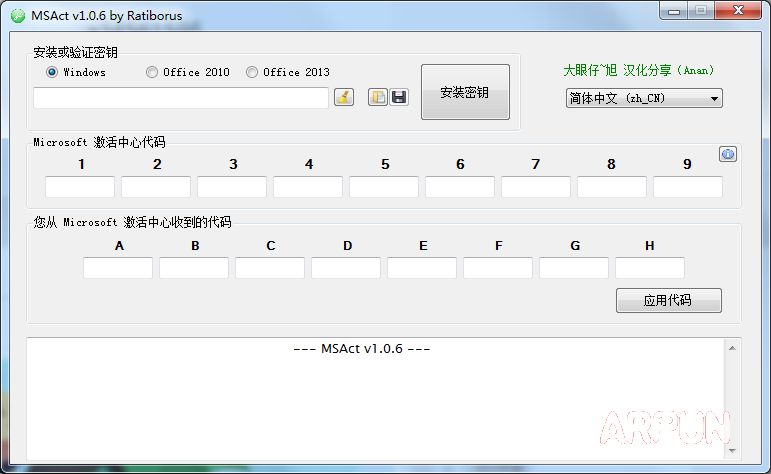Viewport: 771px width, 474px height.
Task: Click received code field C
Action: 269,268
